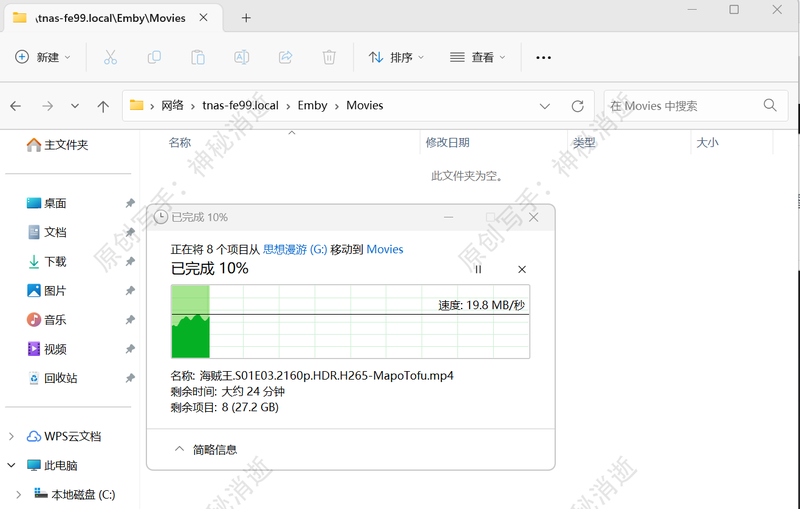Open source link 思想漫游 (G:)
Screen dimensions: 800x509
295,249
